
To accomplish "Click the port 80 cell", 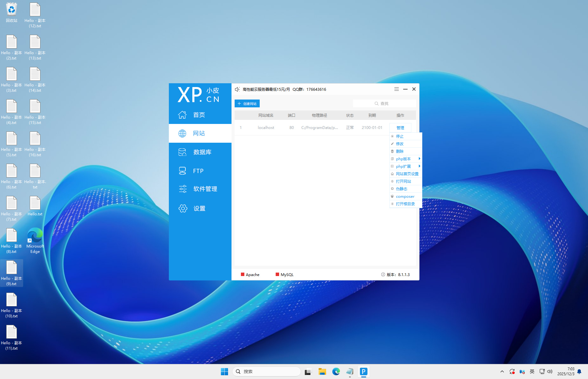I will tap(292, 128).
